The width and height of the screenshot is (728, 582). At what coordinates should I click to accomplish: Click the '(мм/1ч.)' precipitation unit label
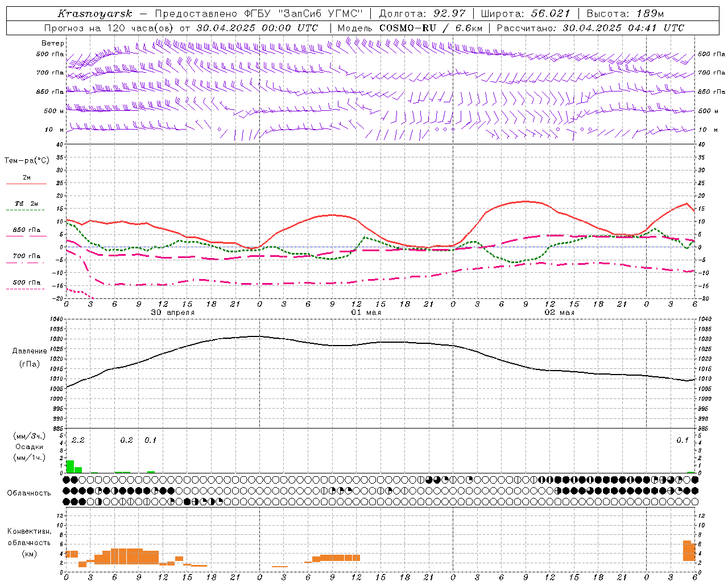click(x=30, y=458)
